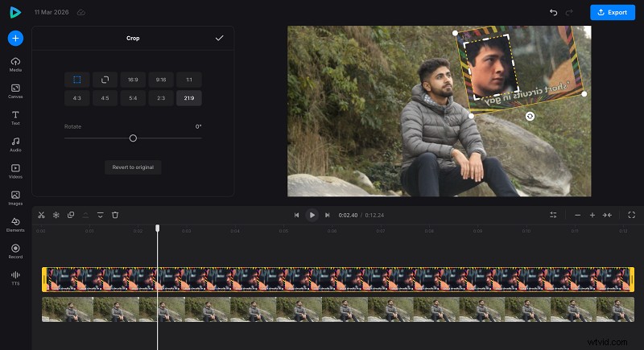This screenshot has height=350, width=644.
Task: Split clip with the scissors tool
Action: [x=41, y=215]
